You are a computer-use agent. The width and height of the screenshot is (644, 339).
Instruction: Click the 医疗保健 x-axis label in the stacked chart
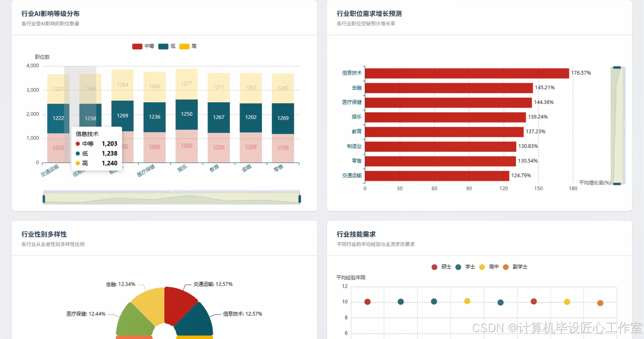pyautogui.click(x=146, y=170)
